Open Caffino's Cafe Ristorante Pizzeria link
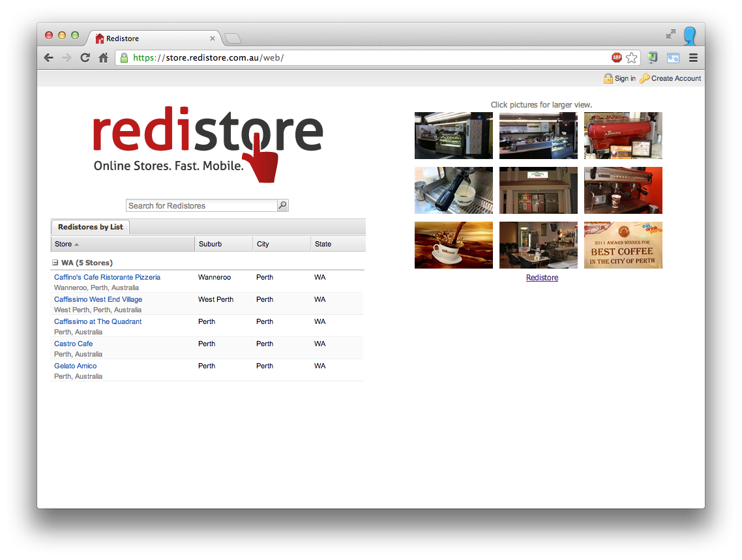Viewport: 742px width, 560px height. pyautogui.click(x=107, y=277)
